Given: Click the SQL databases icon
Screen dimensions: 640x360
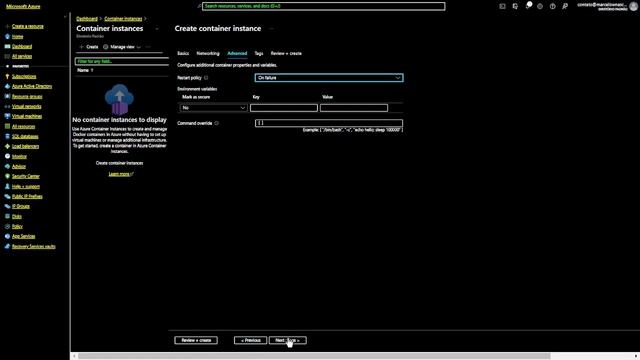Looking at the screenshot, I should point(7,136).
